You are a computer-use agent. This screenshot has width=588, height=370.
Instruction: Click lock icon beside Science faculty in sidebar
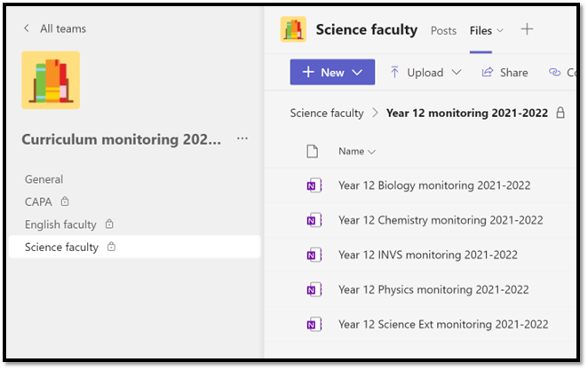111,247
